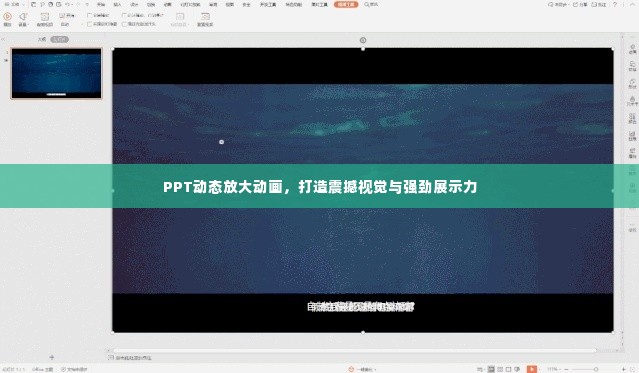Select slide 1 thumbnail in the slide panel
Screen dimensions: 639x373
56,73
